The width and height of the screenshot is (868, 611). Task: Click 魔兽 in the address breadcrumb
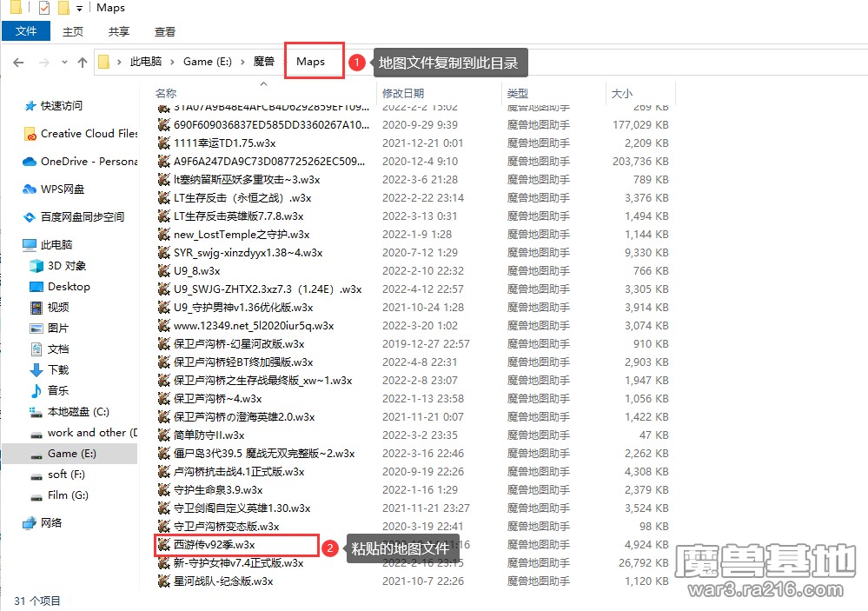(263, 62)
